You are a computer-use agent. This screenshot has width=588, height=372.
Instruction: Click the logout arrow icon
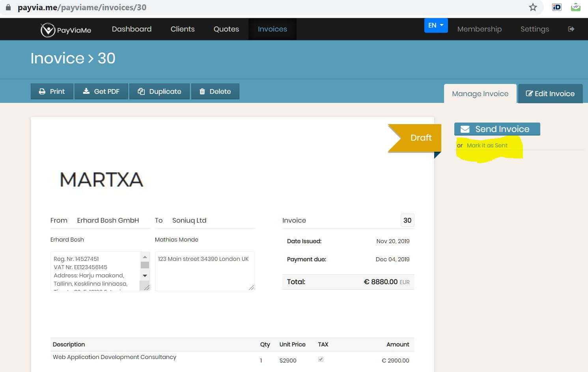pos(571,29)
